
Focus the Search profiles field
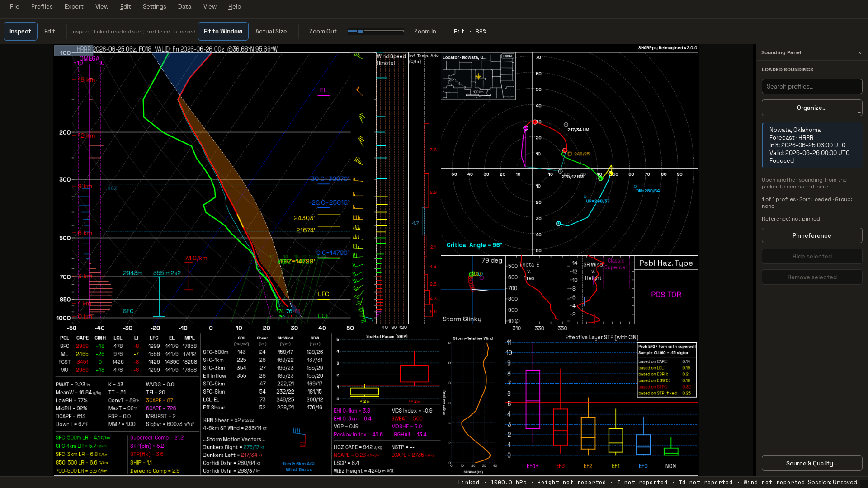[x=812, y=86]
